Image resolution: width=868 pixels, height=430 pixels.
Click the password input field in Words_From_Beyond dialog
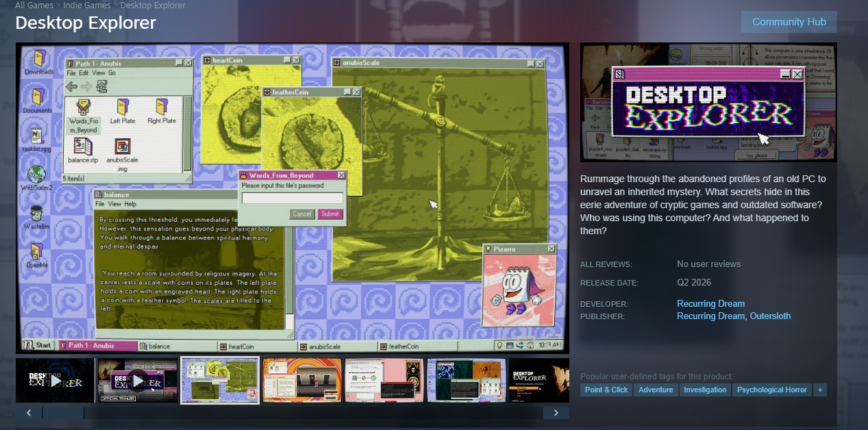293,199
